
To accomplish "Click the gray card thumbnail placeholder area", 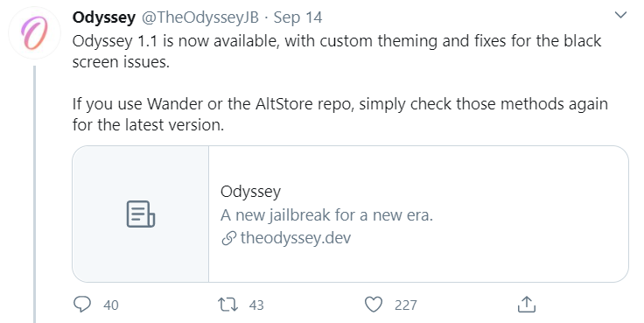I will (x=141, y=214).
